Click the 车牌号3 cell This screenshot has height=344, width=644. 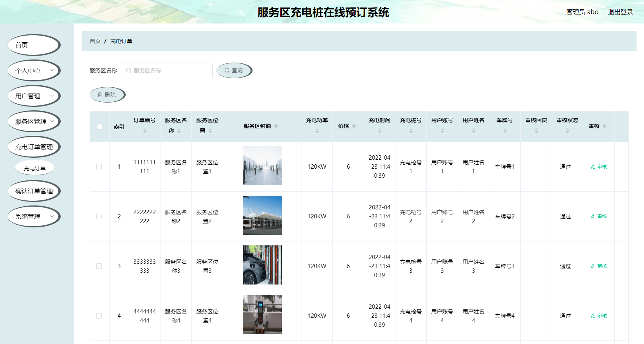505,266
